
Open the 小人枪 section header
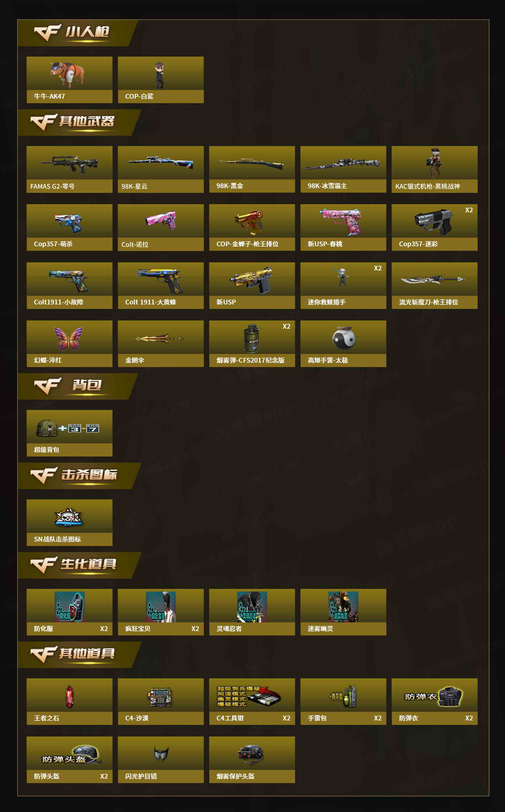78,33
